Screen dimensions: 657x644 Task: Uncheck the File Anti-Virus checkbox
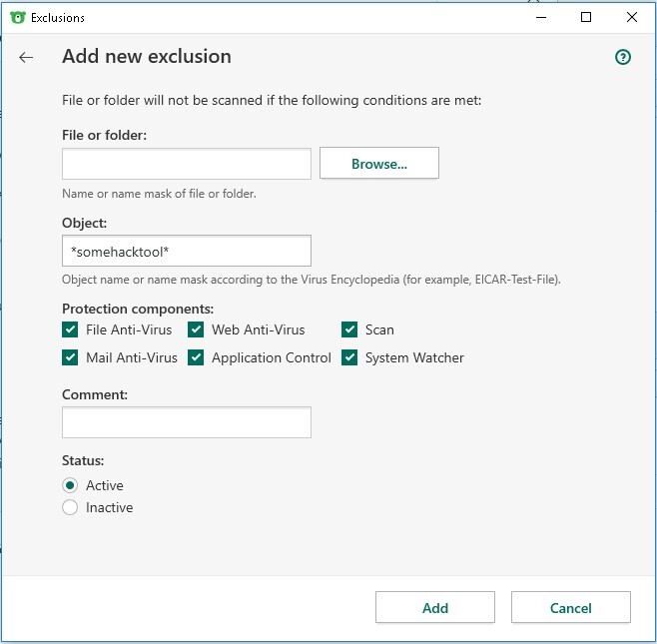(x=70, y=329)
